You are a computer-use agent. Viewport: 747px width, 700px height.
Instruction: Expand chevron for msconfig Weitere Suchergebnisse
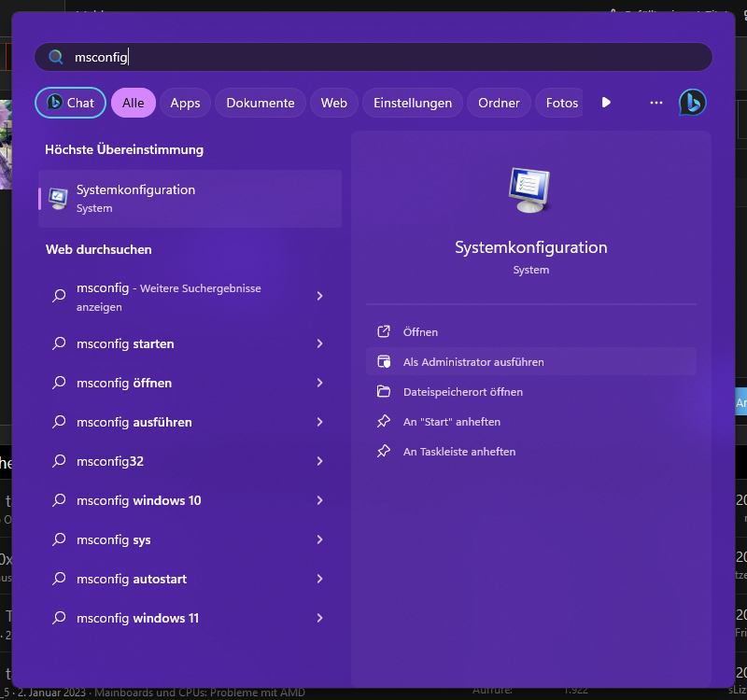319,296
